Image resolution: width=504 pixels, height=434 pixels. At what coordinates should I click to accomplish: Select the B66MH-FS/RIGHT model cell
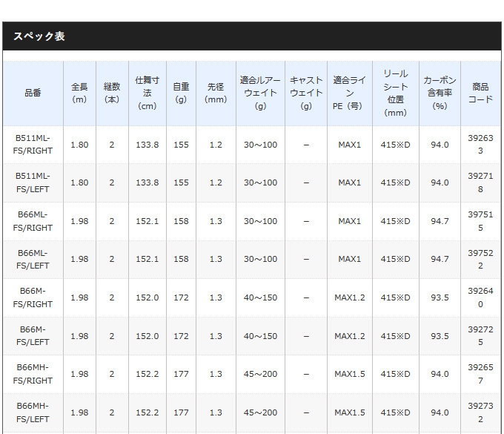[x=33, y=374]
